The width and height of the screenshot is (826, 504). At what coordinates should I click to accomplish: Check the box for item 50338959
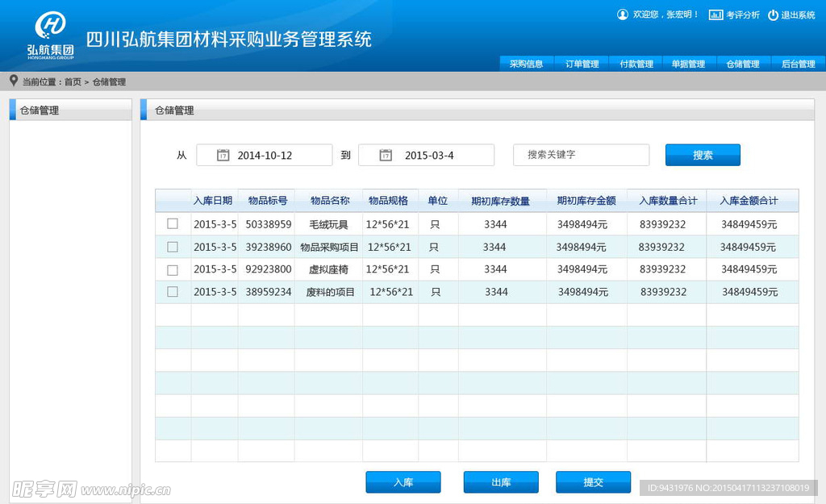click(173, 224)
